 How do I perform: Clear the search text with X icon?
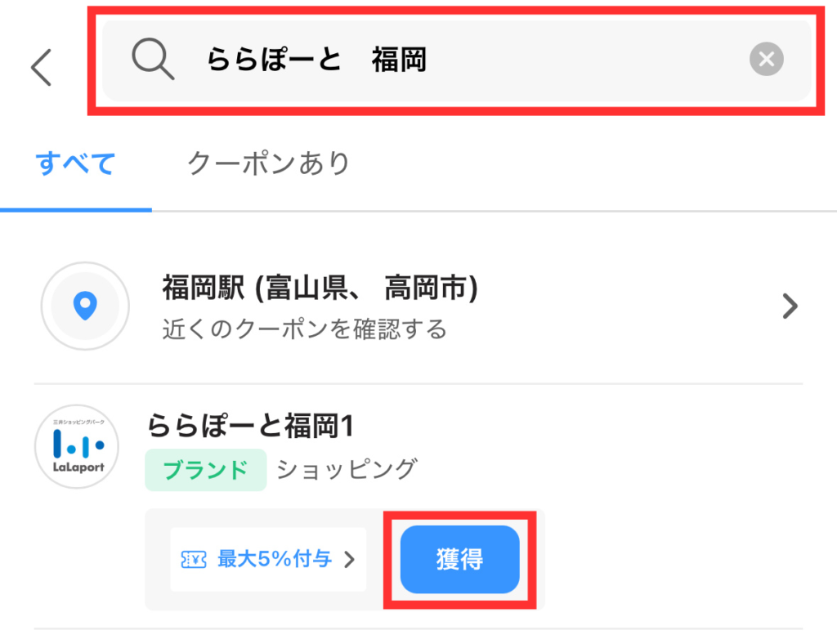point(766,59)
